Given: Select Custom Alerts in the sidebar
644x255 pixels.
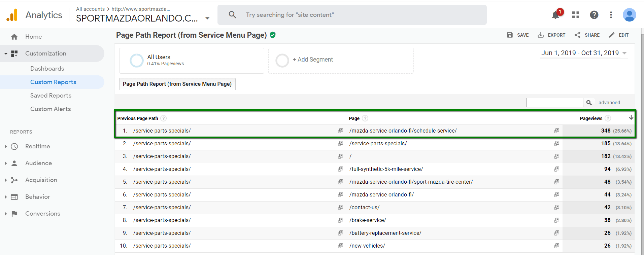Looking at the screenshot, I should [50, 109].
